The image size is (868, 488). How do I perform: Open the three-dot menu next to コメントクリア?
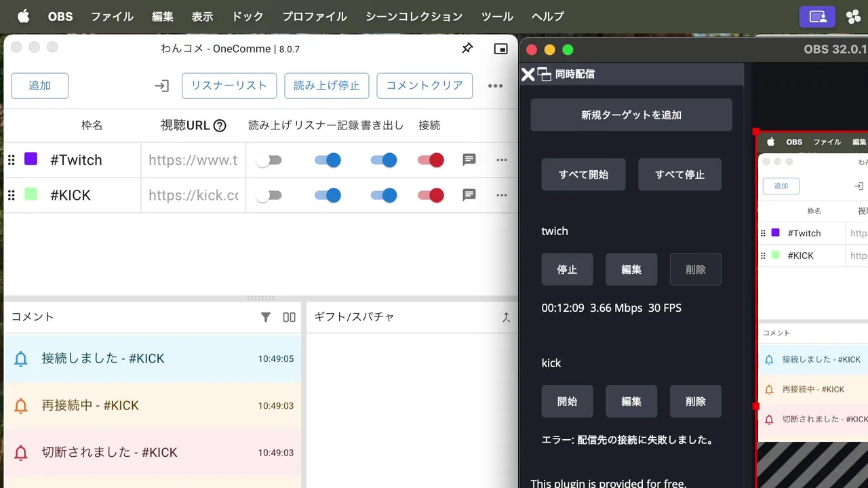point(495,86)
